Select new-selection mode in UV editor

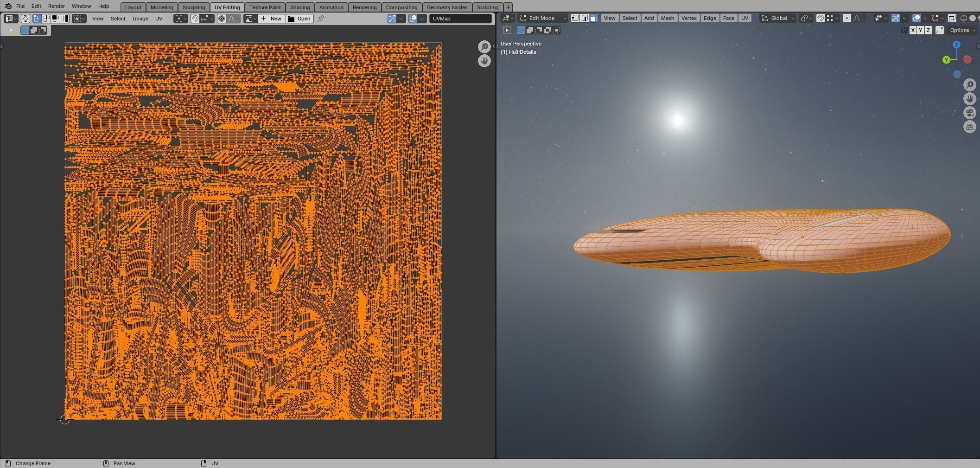point(25,30)
